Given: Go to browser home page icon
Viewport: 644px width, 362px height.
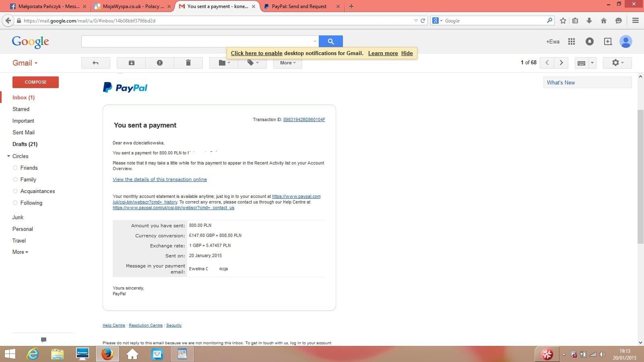Looking at the screenshot, I should (x=604, y=21).
